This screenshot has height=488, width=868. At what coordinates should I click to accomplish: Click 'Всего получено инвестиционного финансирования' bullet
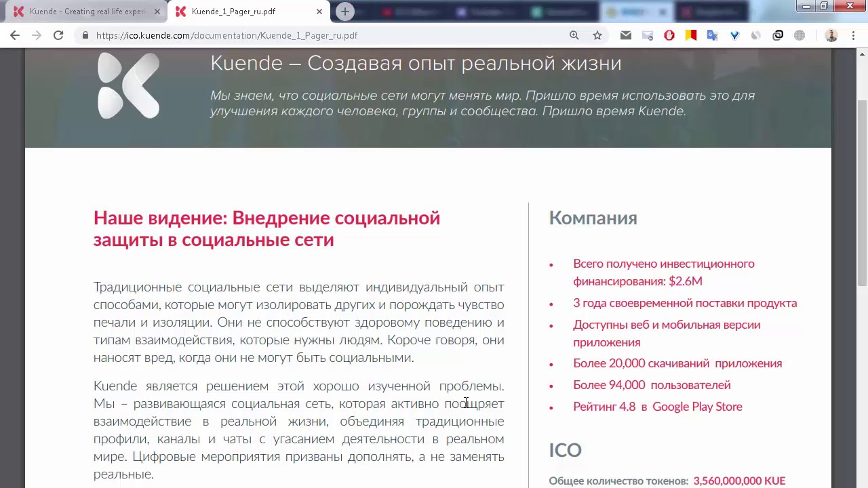[x=664, y=272]
